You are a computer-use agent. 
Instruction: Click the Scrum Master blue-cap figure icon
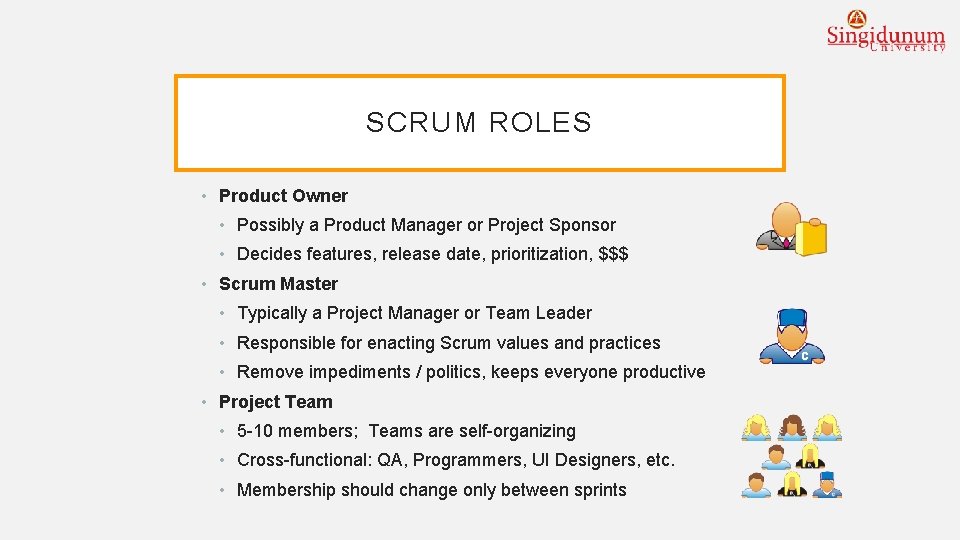coord(792,337)
